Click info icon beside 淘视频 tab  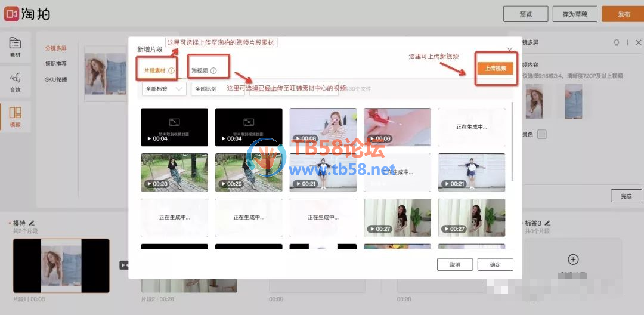[213, 71]
